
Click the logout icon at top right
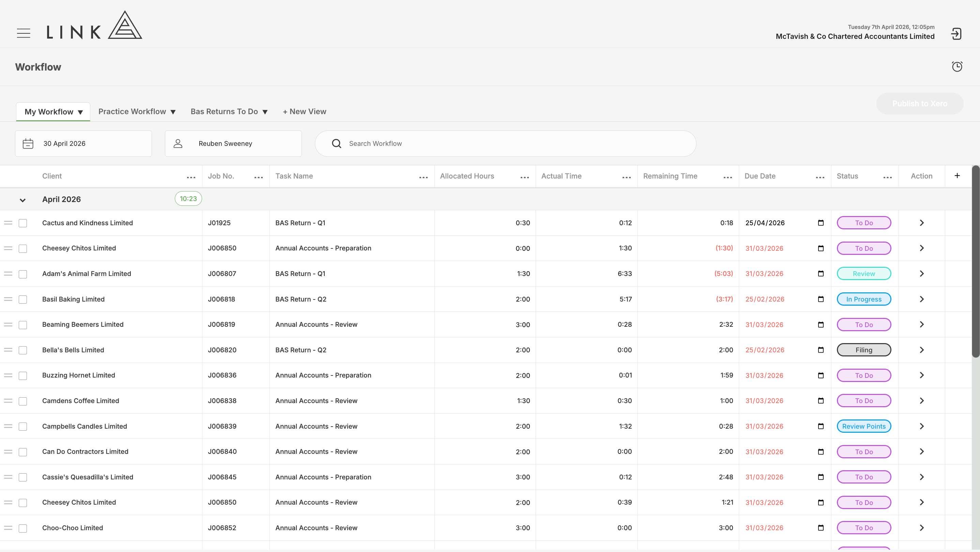click(x=956, y=34)
